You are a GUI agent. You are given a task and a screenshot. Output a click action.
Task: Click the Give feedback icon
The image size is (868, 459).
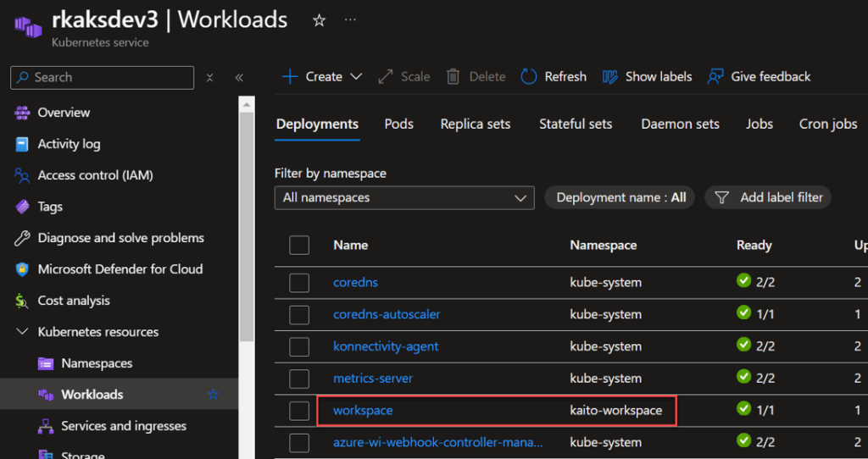pos(716,77)
